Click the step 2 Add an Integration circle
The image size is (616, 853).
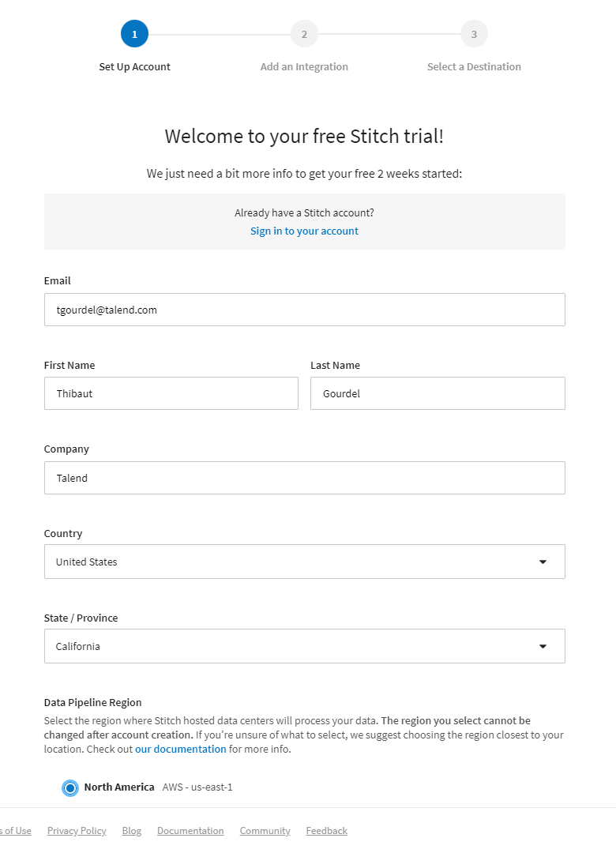[x=304, y=34]
